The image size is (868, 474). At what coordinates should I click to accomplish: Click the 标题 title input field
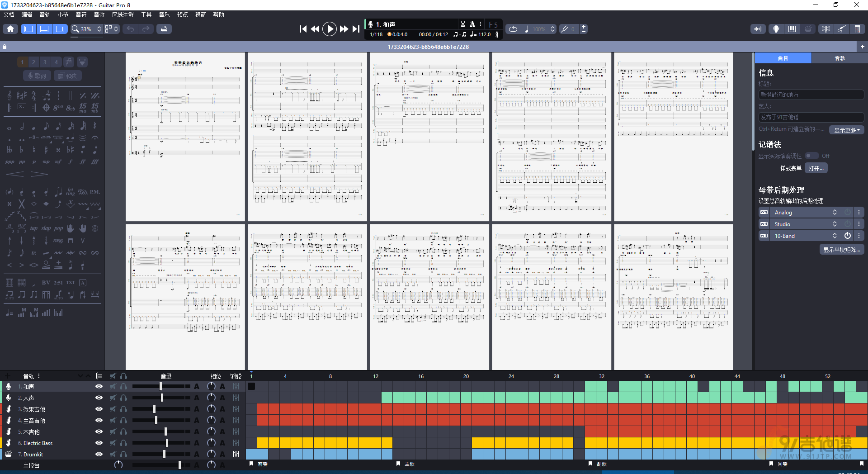tap(811, 95)
